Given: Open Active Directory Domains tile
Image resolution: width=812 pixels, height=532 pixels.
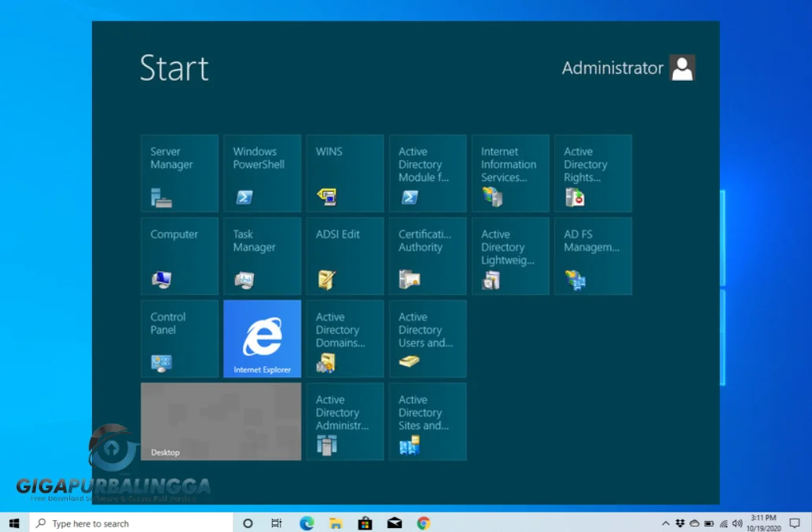Looking at the screenshot, I should (x=345, y=339).
